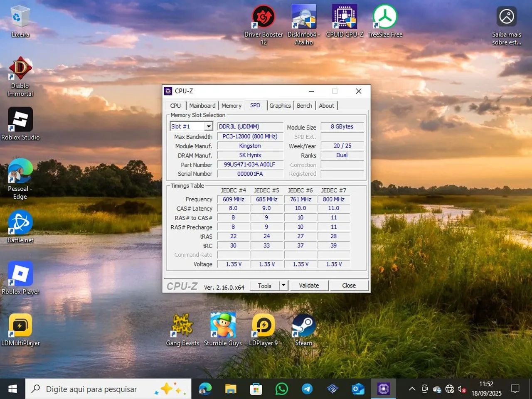Image resolution: width=532 pixels, height=399 pixels.
Task: Click the Validate button in CPU-Z
Action: point(309,286)
